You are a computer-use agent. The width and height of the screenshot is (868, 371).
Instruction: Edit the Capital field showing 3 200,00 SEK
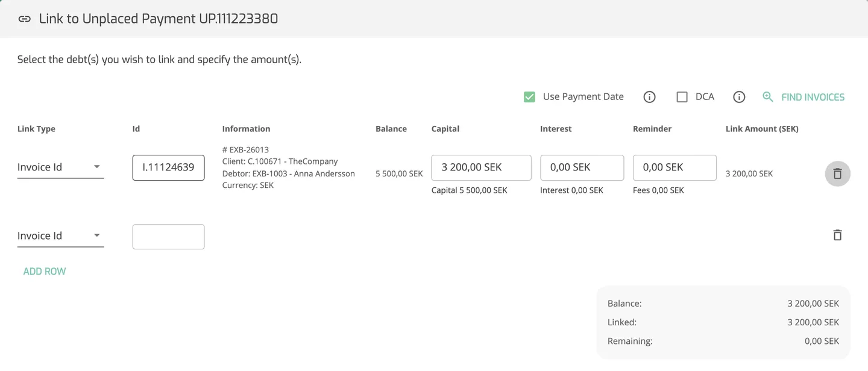tap(481, 167)
